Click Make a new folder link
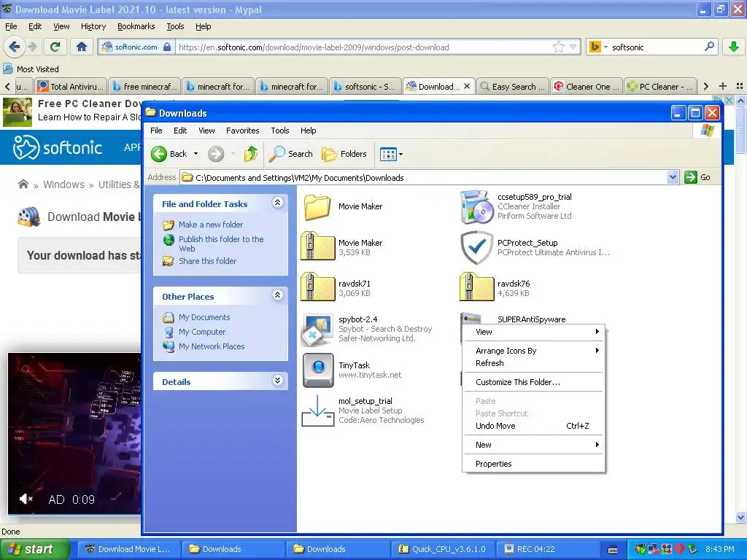 (211, 225)
